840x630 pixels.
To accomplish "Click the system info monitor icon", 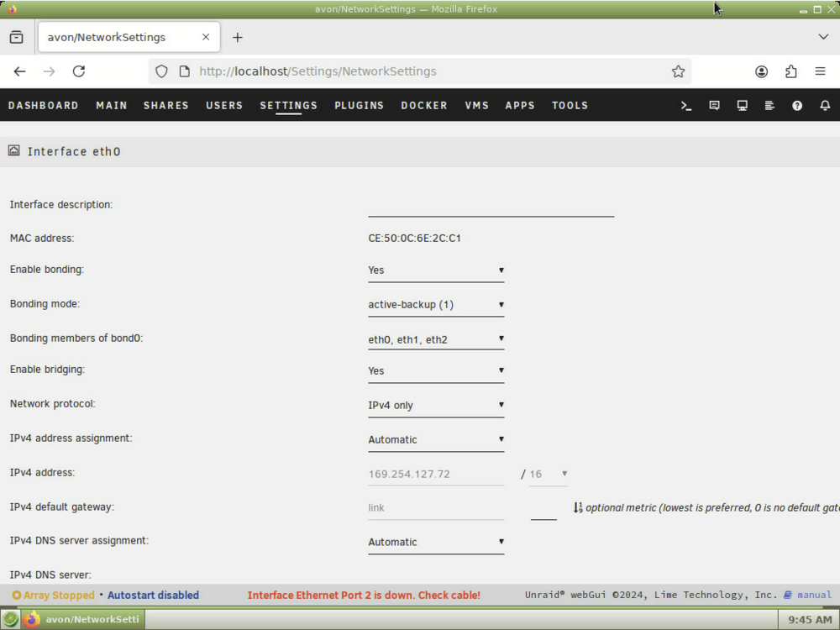I will [742, 106].
